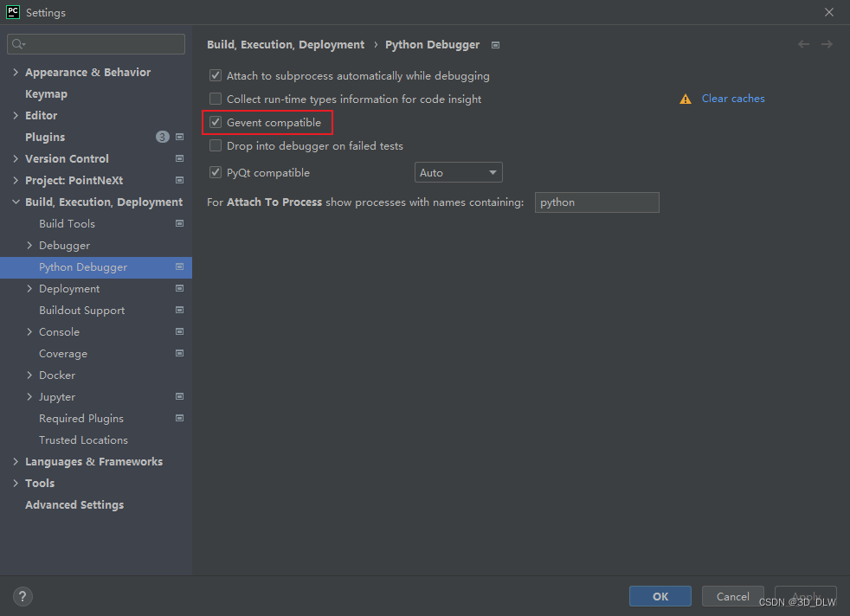The width and height of the screenshot is (850, 616).
Task: Uncheck Attach to subprocess automatically while debugging
Action: point(216,75)
